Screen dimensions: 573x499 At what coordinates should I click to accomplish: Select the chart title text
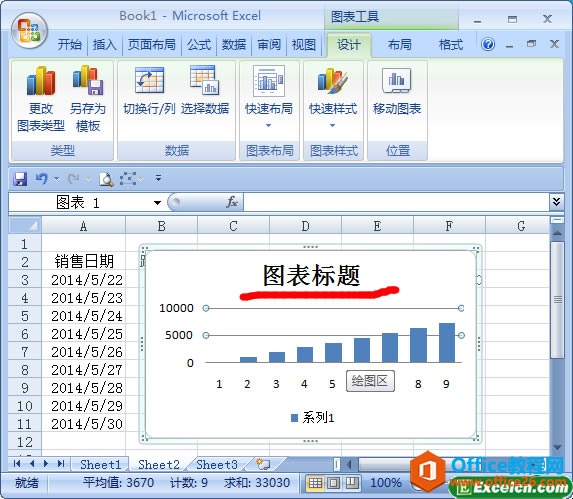click(311, 275)
